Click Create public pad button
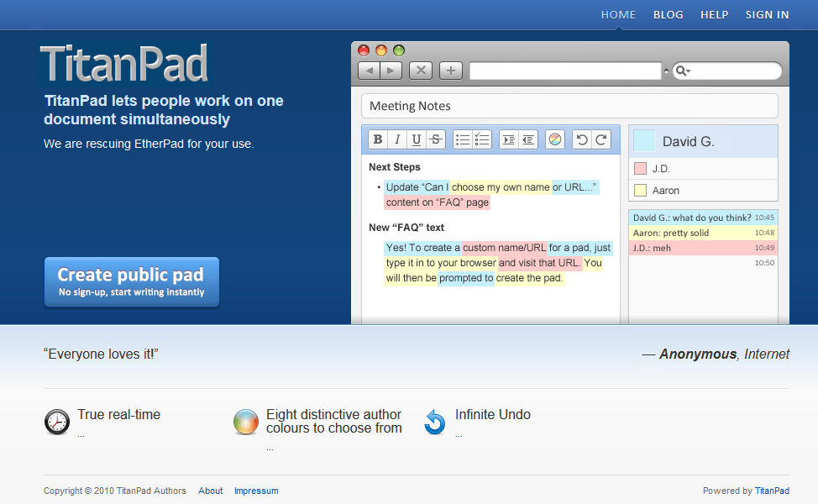Viewport: 818px width, 504px height. point(131,282)
